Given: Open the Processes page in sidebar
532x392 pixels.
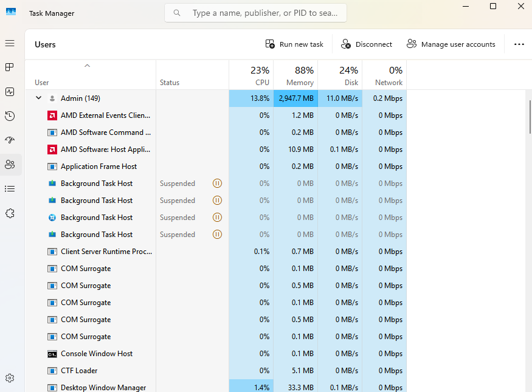Looking at the screenshot, I should tap(10, 67).
